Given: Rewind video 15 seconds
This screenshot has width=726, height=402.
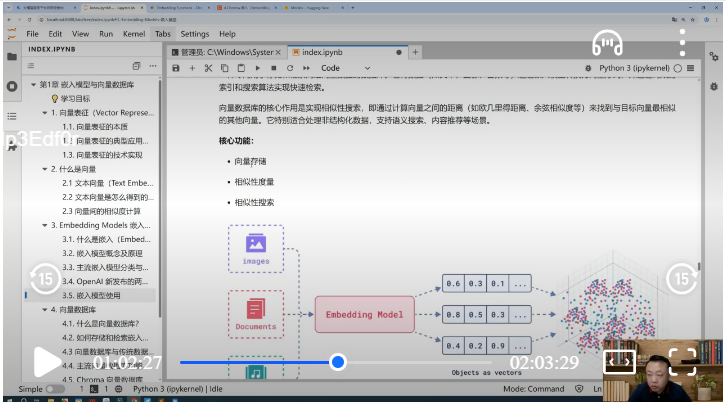Looking at the screenshot, I should (x=44, y=279).
